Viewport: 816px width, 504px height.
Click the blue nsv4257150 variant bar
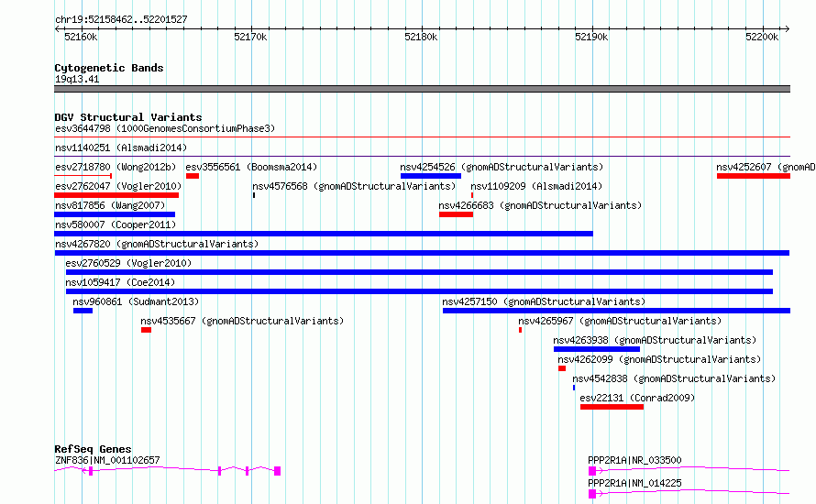[617, 311]
